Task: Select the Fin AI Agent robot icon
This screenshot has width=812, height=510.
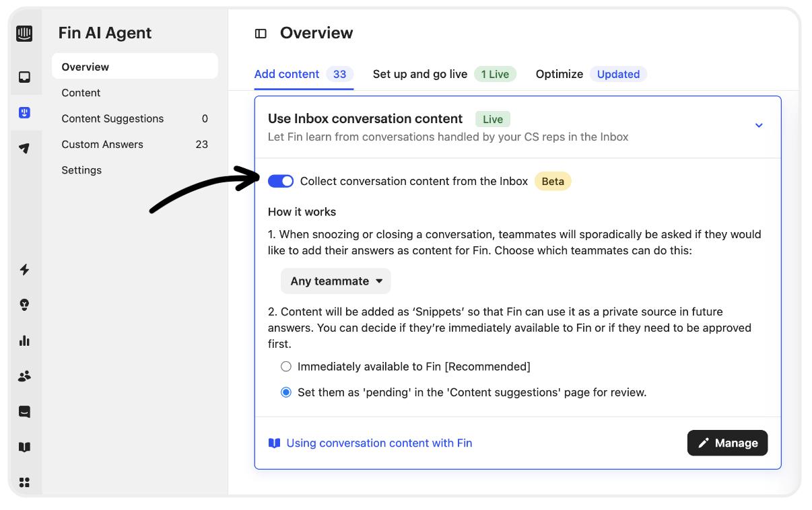Action: pyautogui.click(x=24, y=112)
